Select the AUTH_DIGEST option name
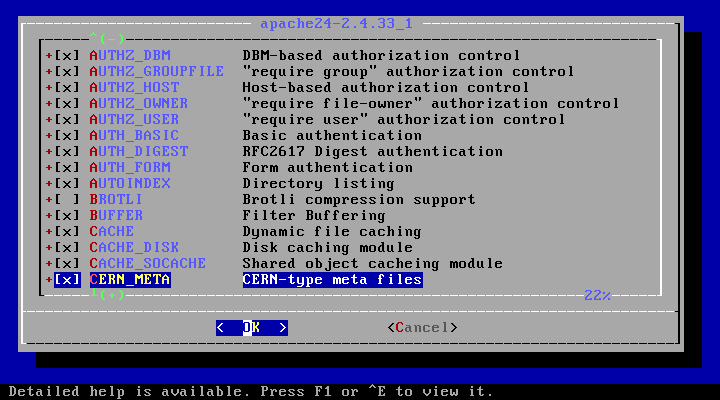 [x=139, y=152]
